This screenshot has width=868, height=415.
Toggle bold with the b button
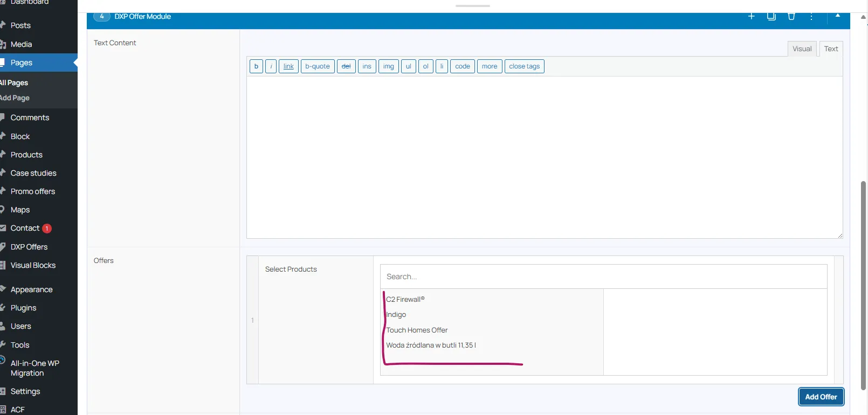click(256, 66)
